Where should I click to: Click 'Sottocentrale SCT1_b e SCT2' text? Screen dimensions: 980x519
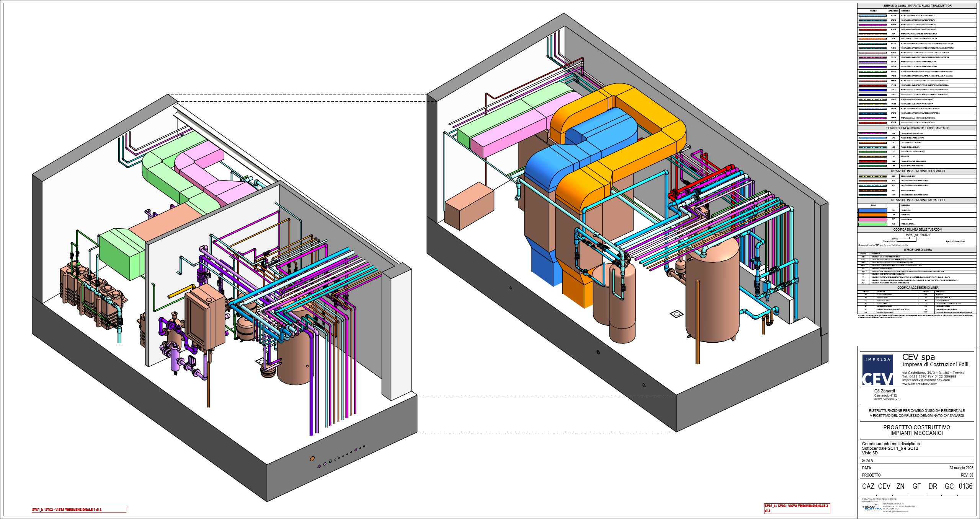click(x=890, y=448)
